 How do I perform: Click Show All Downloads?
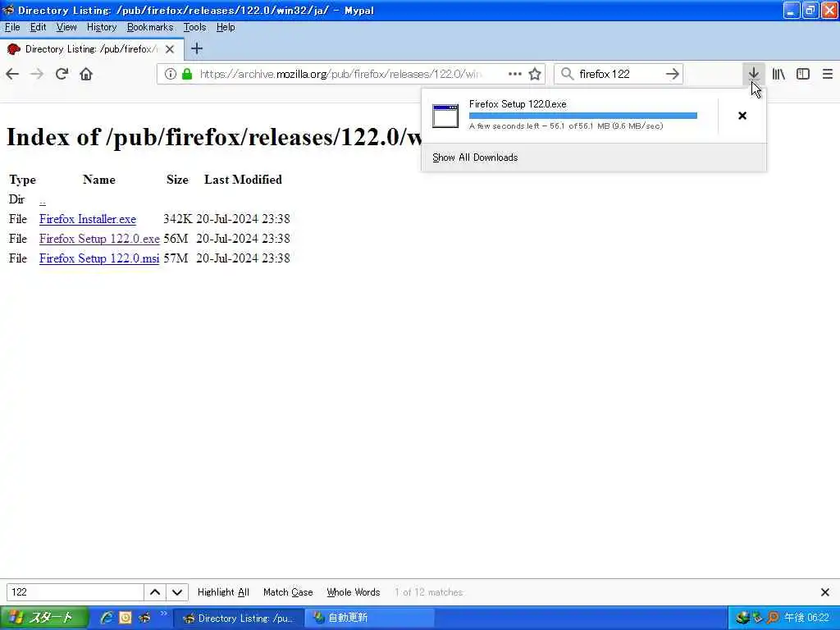pos(475,157)
